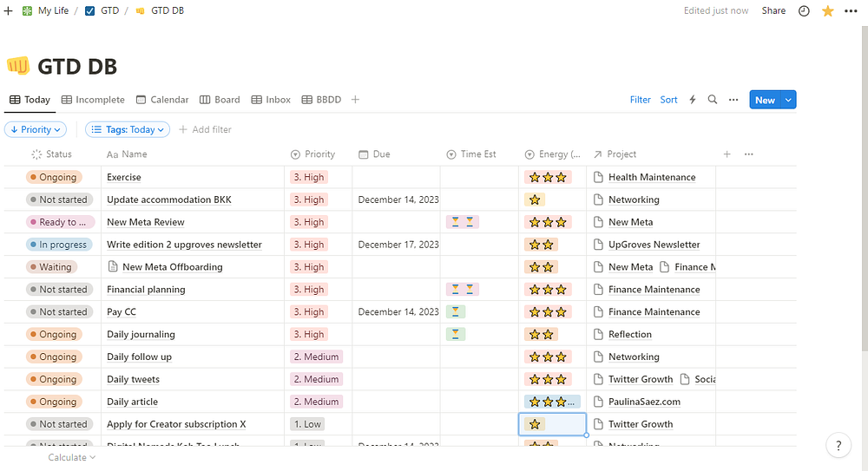Open PaulinaSaez.com project link
This screenshot has width=868, height=471.
(644, 402)
